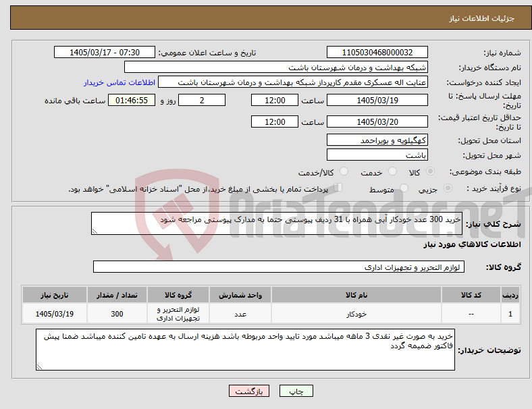Click the جزئیات اطلاعات نیاز page header
The height and width of the screenshot is (409, 532).
pos(482,18)
